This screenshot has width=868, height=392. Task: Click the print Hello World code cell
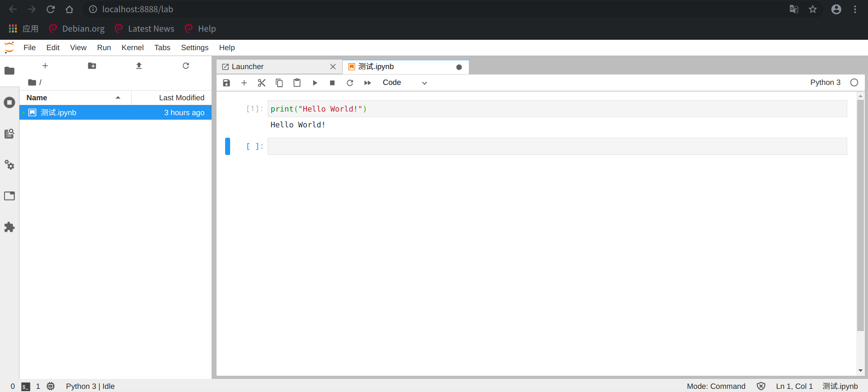[557, 109]
